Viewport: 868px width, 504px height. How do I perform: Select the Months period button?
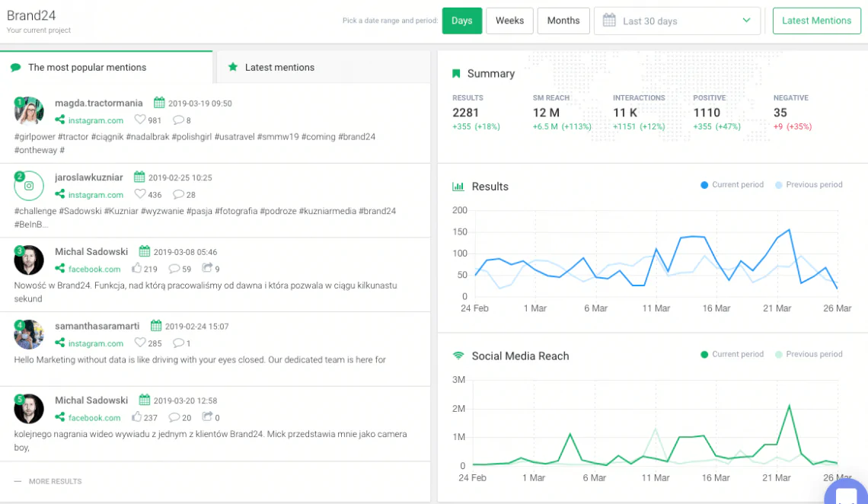pyautogui.click(x=563, y=21)
